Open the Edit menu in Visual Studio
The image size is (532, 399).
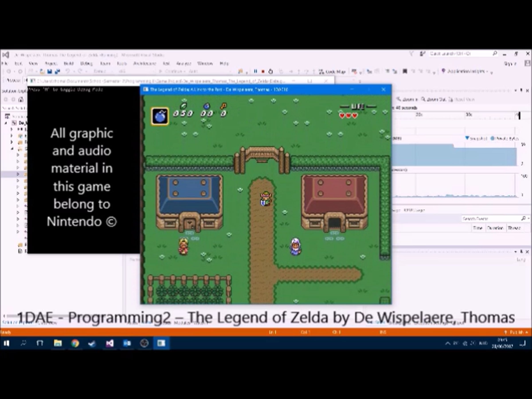coord(18,63)
